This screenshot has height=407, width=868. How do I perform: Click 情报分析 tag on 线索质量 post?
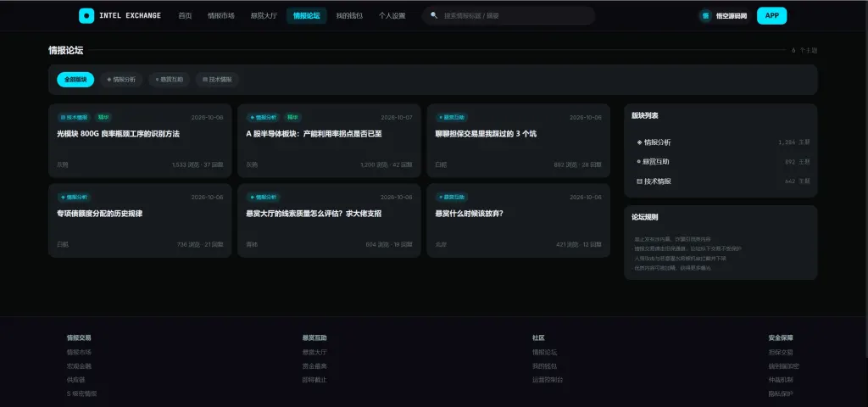(263, 197)
